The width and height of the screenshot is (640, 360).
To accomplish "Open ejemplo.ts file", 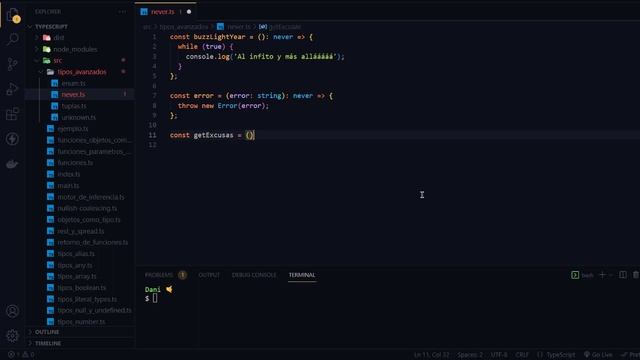I will (73, 129).
